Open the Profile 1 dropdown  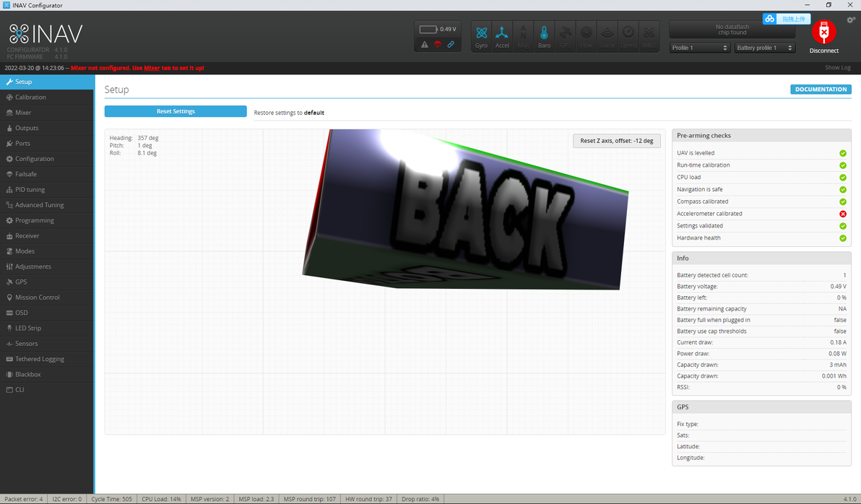[699, 48]
